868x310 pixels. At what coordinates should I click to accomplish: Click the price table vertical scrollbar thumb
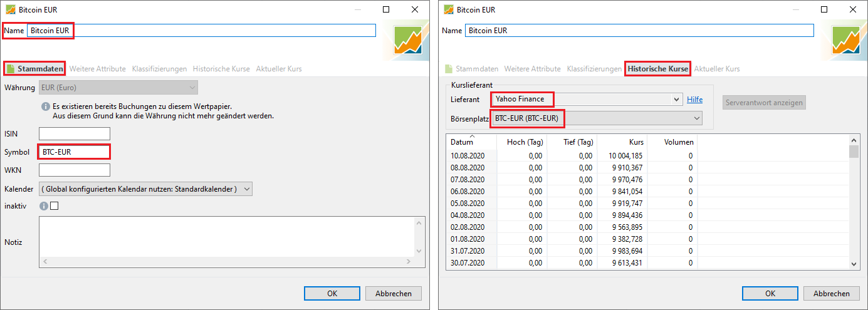click(854, 152)
